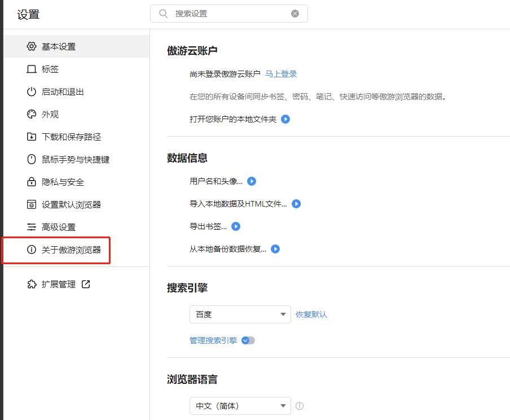Screen dimensions: 510x420
Task: Click the gear icon beside 基本设置
Action: (31, 46)
